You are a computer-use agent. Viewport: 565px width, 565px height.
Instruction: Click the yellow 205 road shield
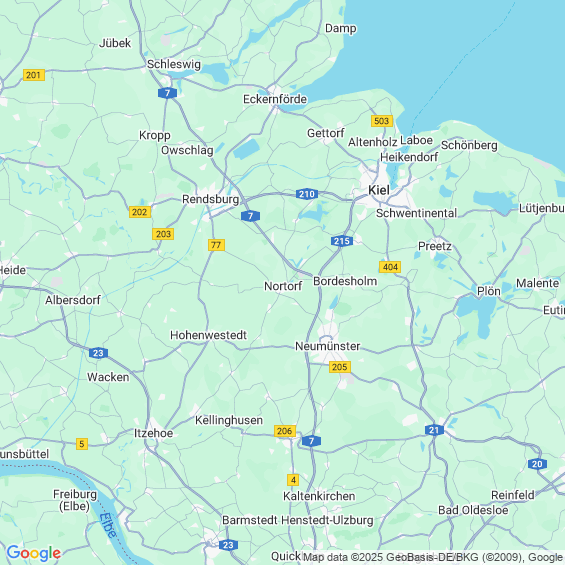[340, 367]
